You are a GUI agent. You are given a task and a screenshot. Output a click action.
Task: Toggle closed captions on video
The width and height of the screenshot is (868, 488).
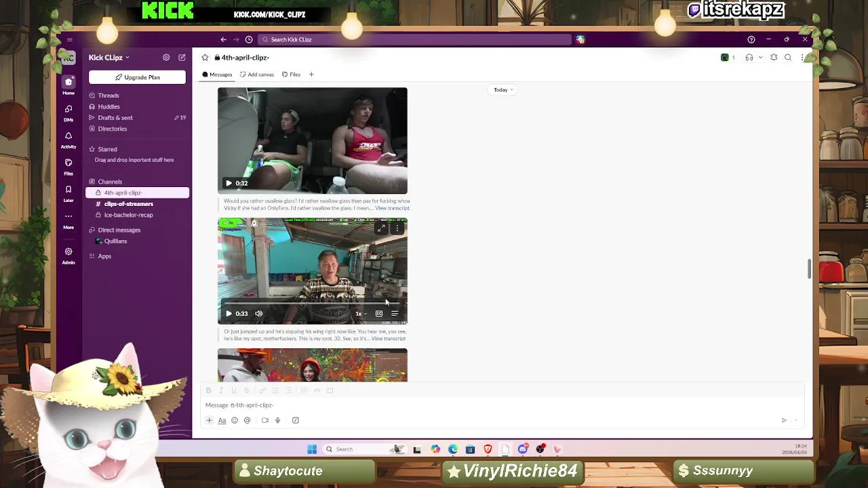(x=379, y=314)
